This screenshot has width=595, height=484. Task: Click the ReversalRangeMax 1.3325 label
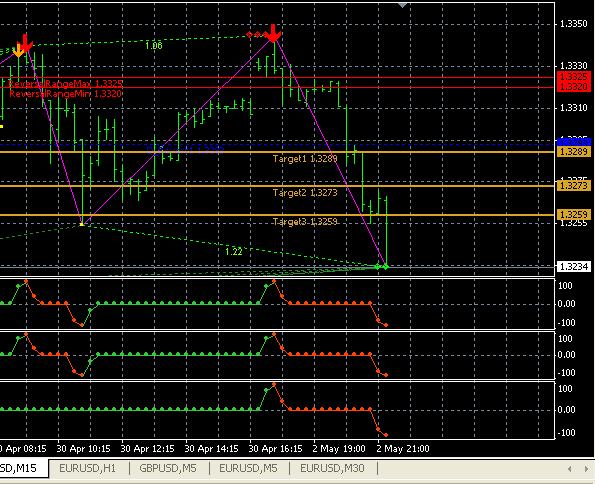click(x=65, y=84)
